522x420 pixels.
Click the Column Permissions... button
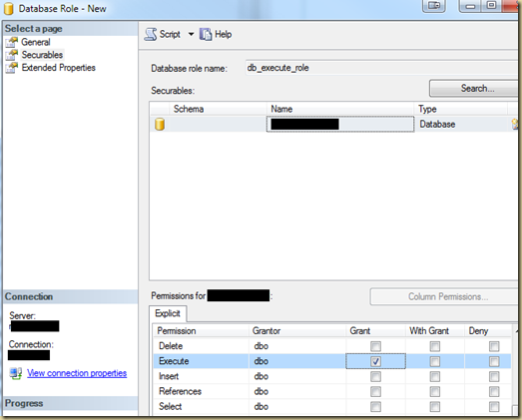click(444, 296)
